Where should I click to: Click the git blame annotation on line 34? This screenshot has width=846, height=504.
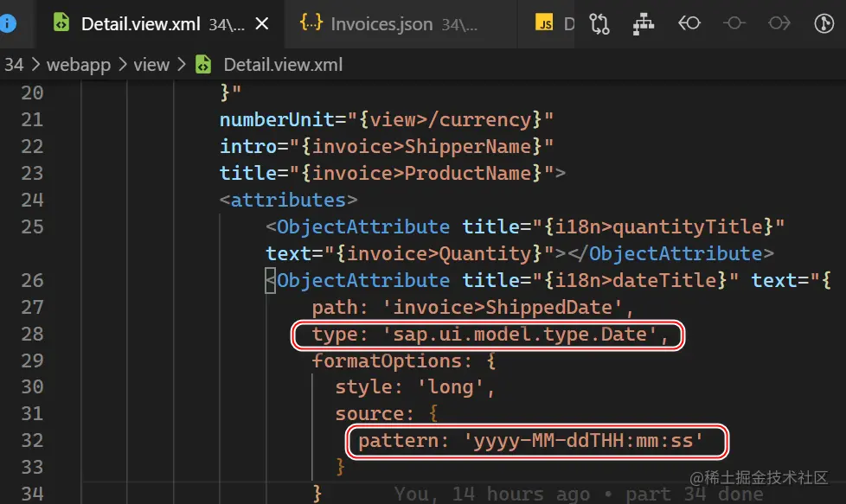579,494
